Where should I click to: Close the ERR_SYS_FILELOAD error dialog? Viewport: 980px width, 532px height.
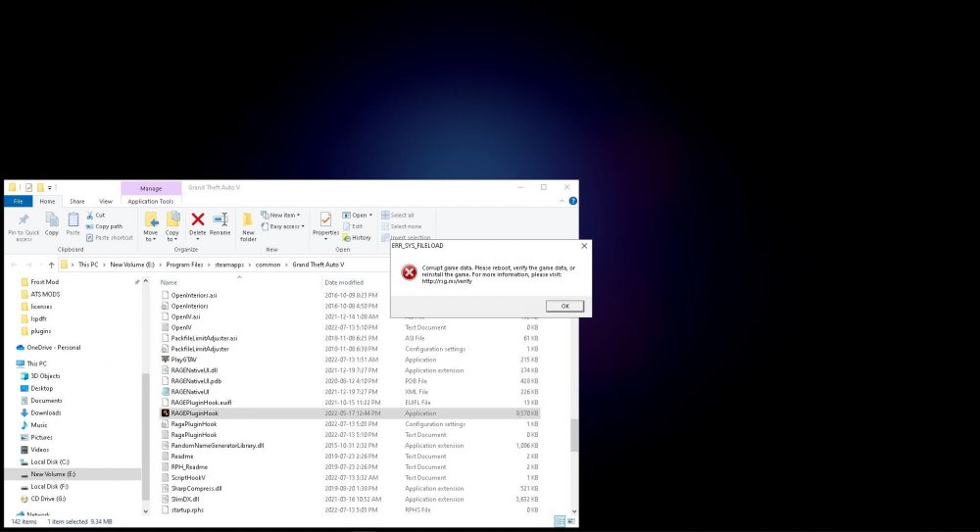[584, 246]
